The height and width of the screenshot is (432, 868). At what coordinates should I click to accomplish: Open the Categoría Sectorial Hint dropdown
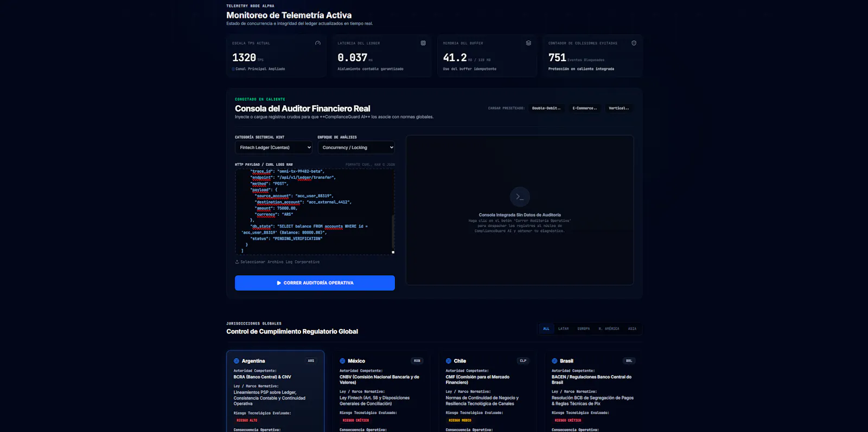click(x=274, y=147)
